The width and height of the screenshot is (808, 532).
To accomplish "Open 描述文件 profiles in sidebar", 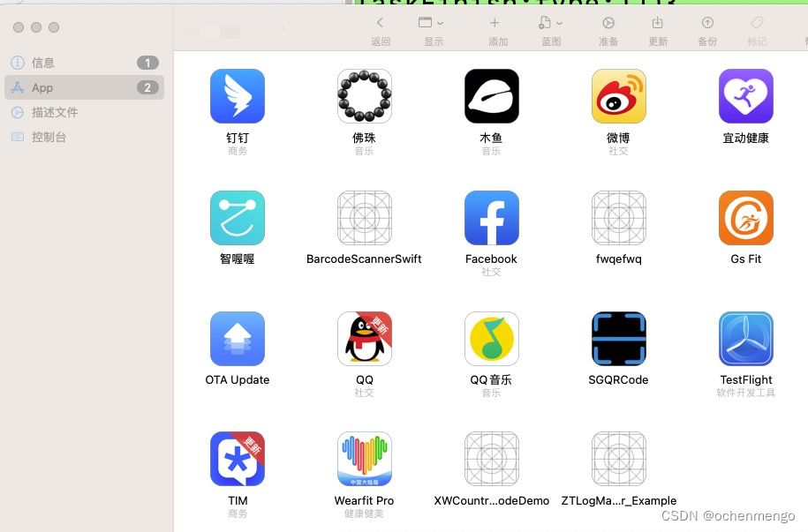I will tap(85, 112).
